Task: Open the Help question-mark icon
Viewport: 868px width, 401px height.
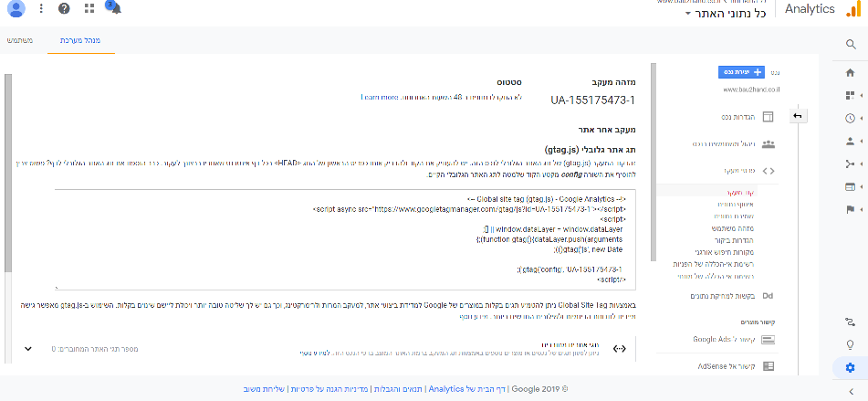Action: coord(64,8)
